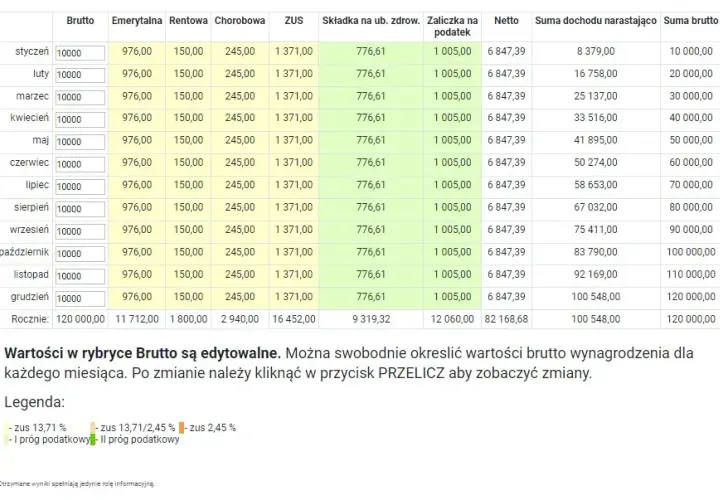Click the listopad Brutto input field

(80, 276)
